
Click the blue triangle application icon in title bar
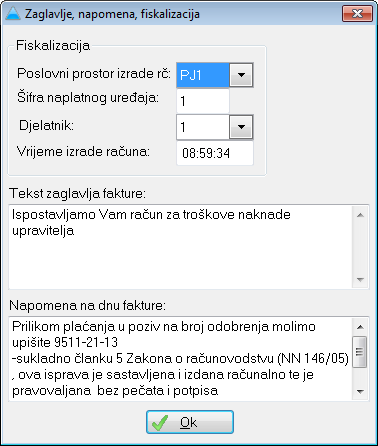(x=14, y=14)
